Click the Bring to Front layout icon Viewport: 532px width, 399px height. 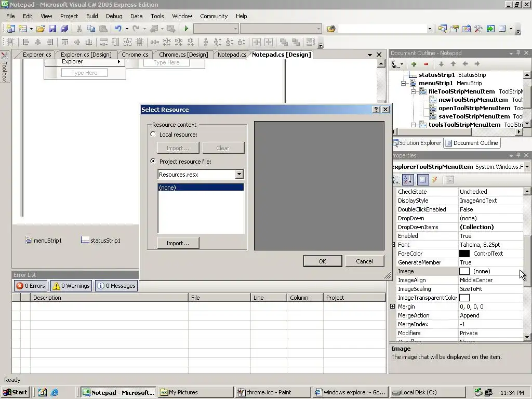point(284,42)
